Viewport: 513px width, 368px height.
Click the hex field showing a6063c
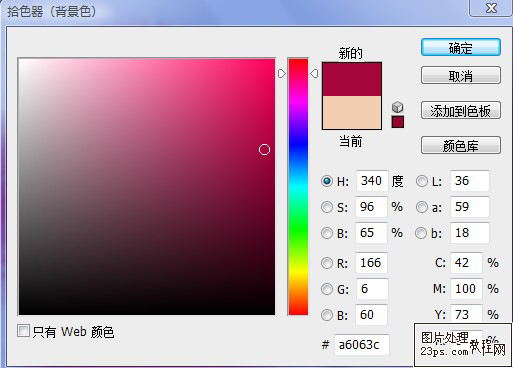(362, 345)
